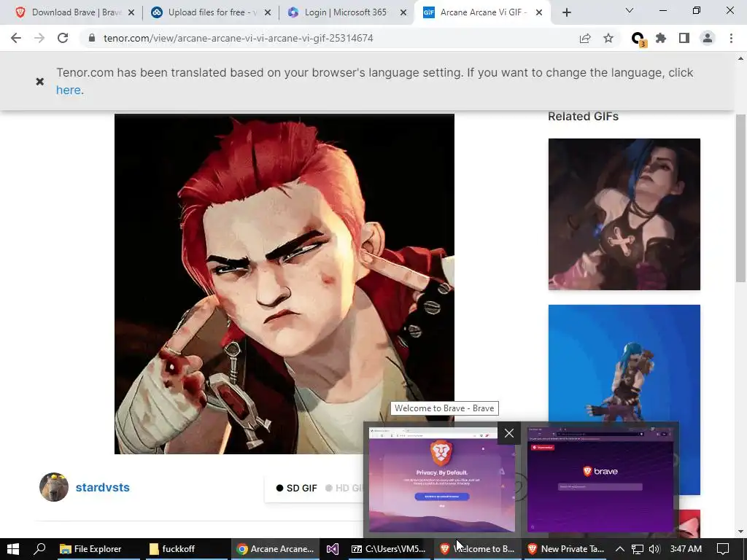Close the Login Microsoft 365 tab
Image resolution: width=747 pixels, height=560 pixels.
point(403,12)
